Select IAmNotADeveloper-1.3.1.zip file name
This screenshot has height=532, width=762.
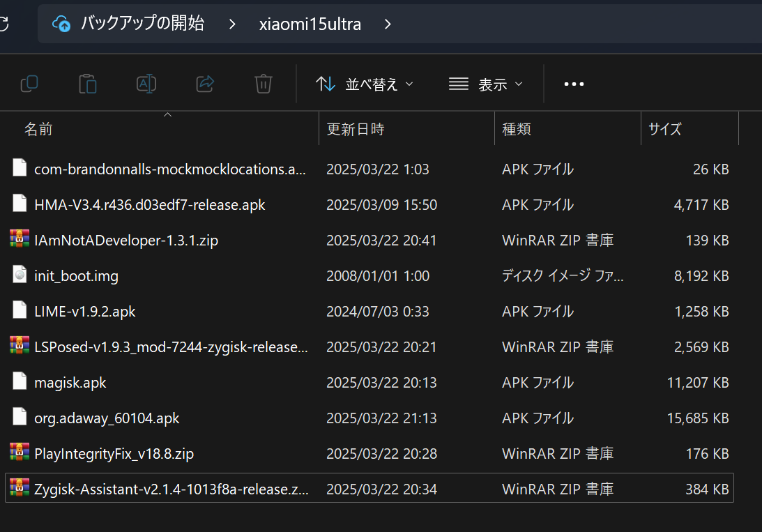pyautogui.click(x=126, y=241)
